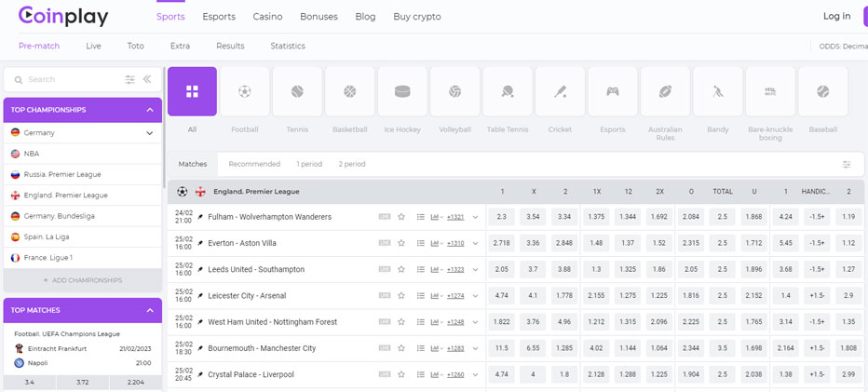Go to the Casino section

(267, 17)
